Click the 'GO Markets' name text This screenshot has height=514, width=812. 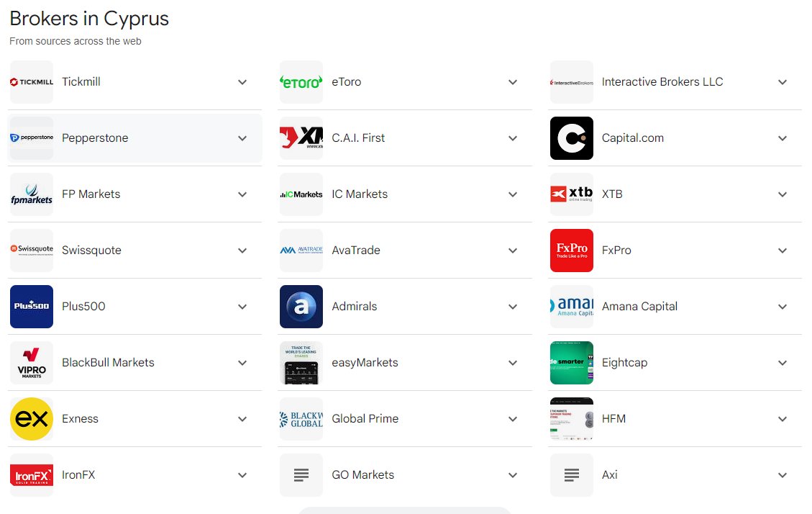pos(363,475)
